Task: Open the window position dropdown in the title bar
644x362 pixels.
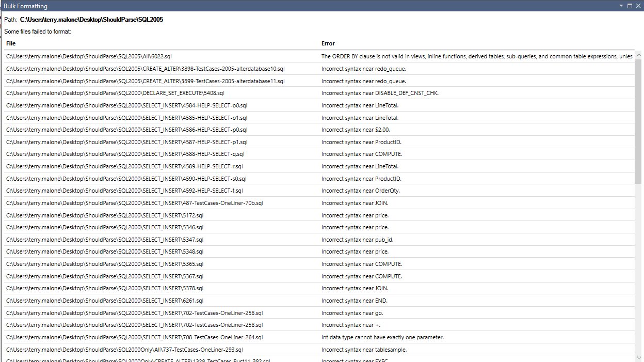Action: (x=621, y=6)
